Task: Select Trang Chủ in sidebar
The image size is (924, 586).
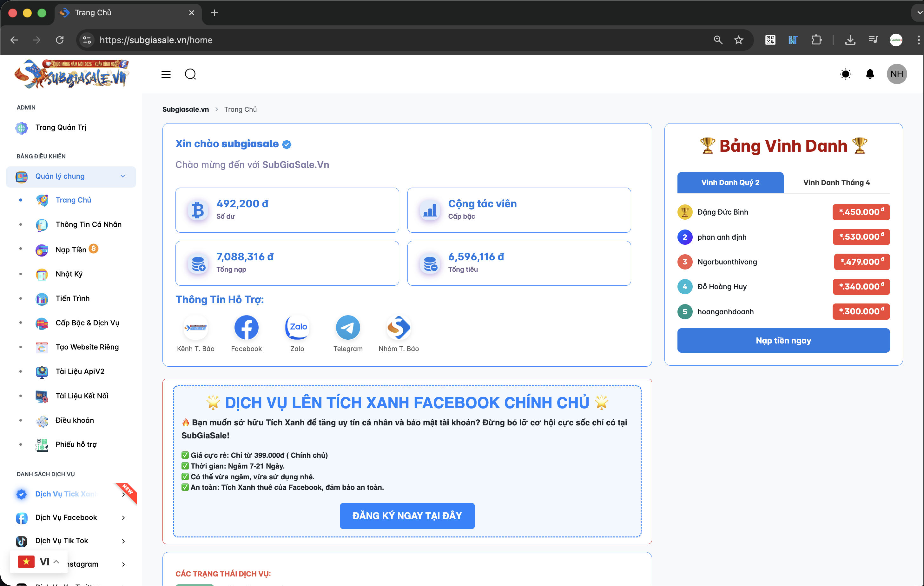Action: (73, 200)
